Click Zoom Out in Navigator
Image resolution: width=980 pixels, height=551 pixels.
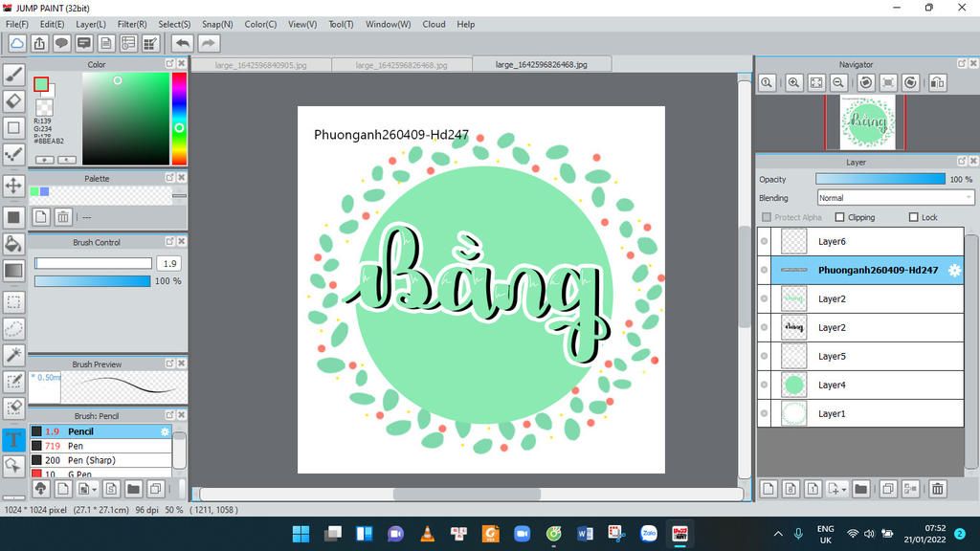coord(838,82)
